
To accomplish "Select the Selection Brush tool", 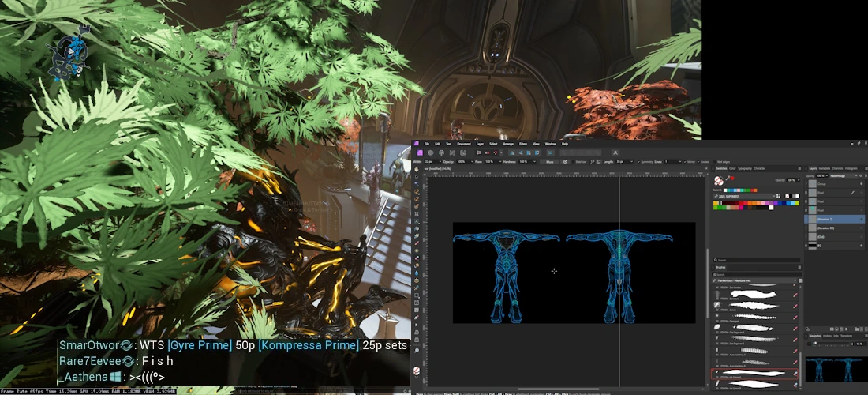I will [x=417, y=206].
